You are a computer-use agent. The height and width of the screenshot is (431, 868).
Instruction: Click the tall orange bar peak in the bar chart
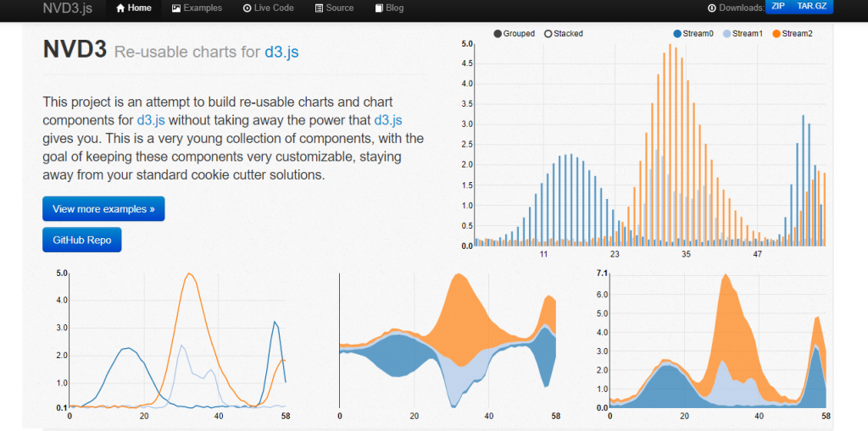coord(670,145)
